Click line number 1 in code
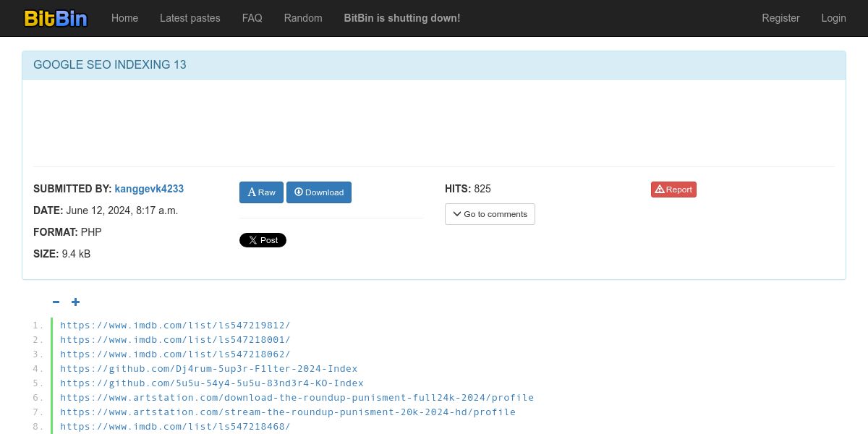 (x=38, y=325)
